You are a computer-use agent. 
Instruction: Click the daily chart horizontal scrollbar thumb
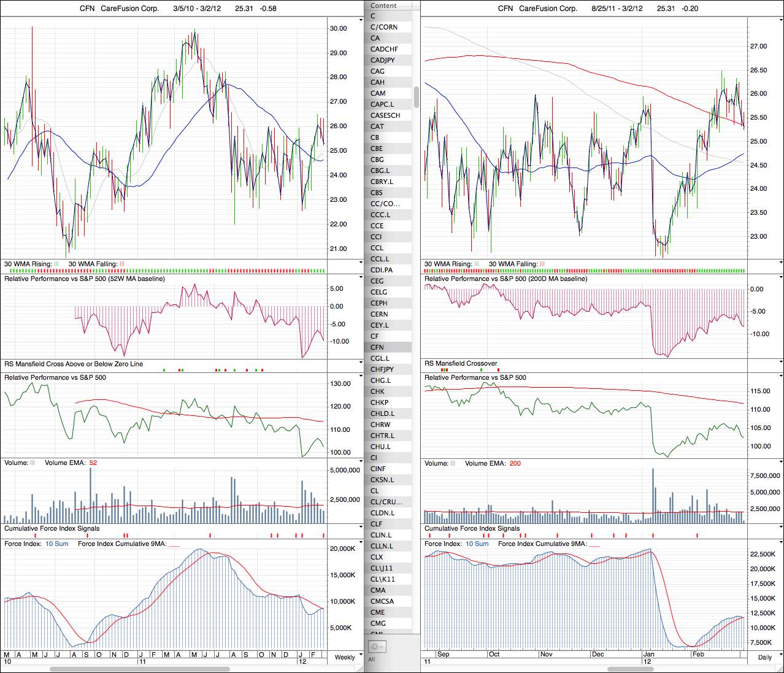tap(630, 669)
